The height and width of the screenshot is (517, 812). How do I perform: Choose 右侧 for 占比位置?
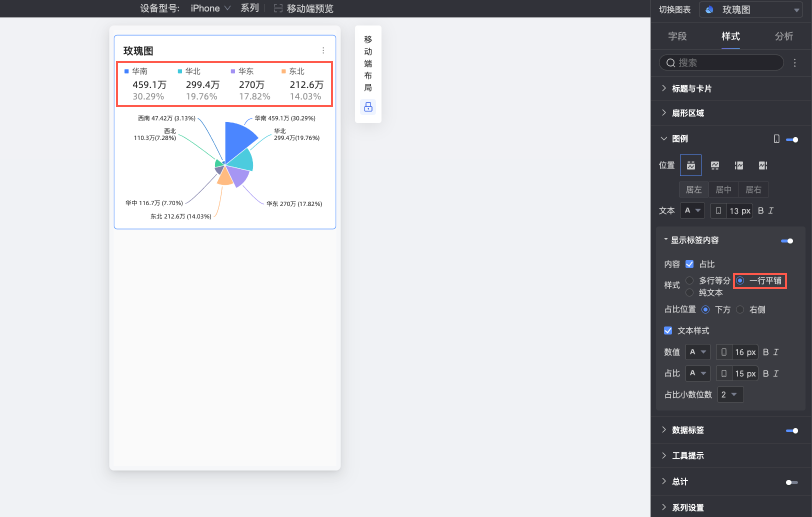click(x=740, y=309)
